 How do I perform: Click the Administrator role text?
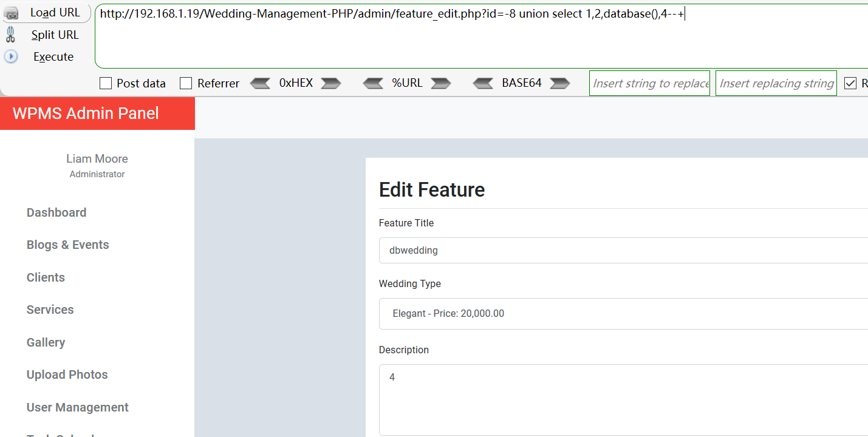97,174
